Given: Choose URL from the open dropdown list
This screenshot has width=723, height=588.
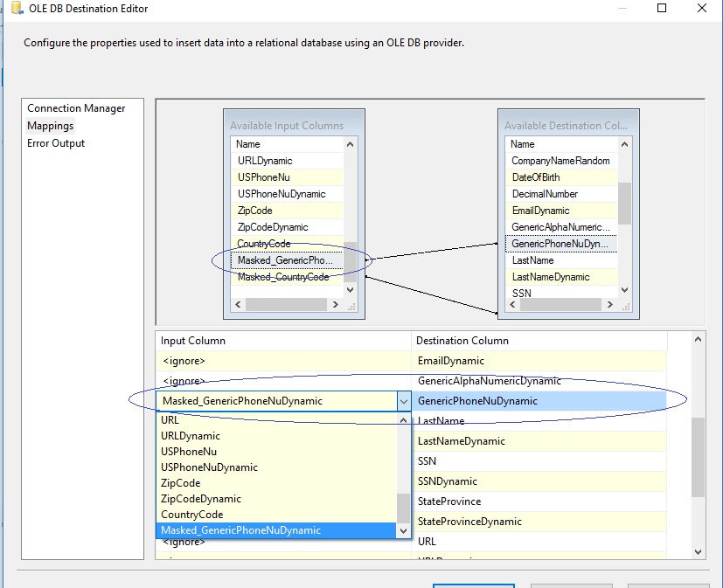Looking at the screenshot, I should pos(276,420).
